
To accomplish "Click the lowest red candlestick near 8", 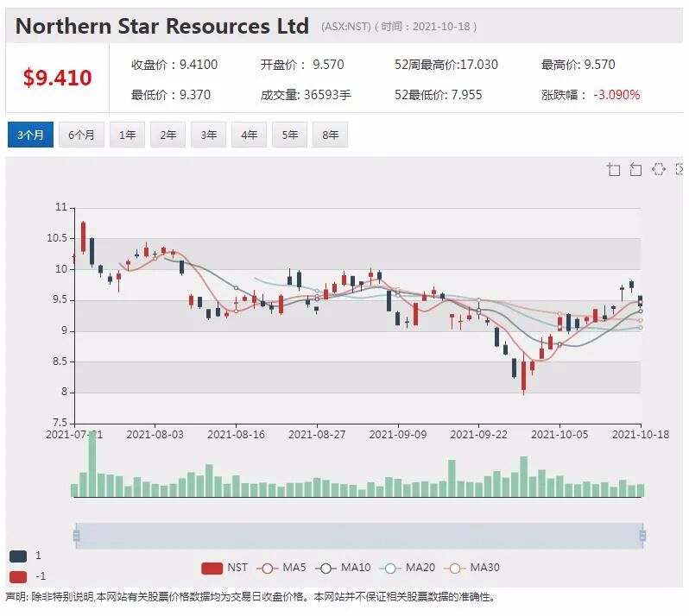I will click(524, 376).
